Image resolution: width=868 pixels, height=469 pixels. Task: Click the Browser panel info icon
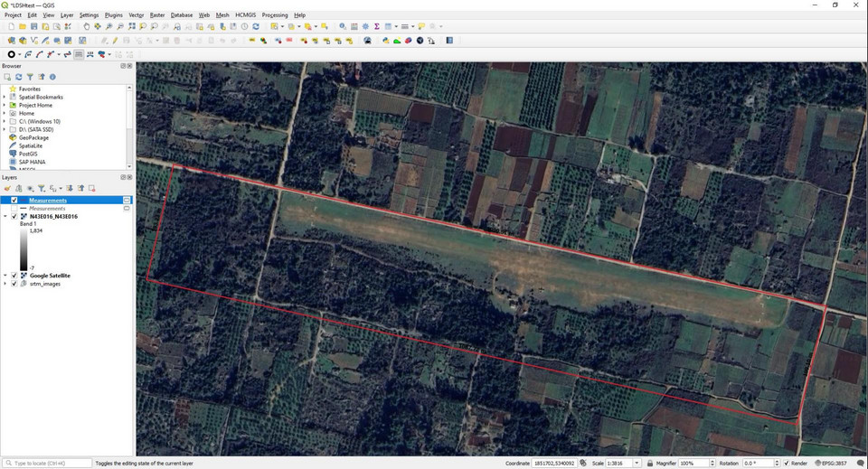point(52,77)
